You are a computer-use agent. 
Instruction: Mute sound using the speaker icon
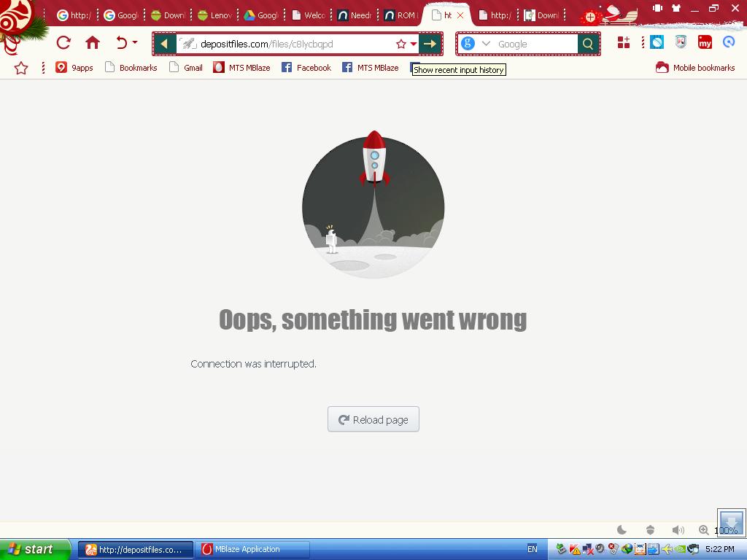click(678, 530)
